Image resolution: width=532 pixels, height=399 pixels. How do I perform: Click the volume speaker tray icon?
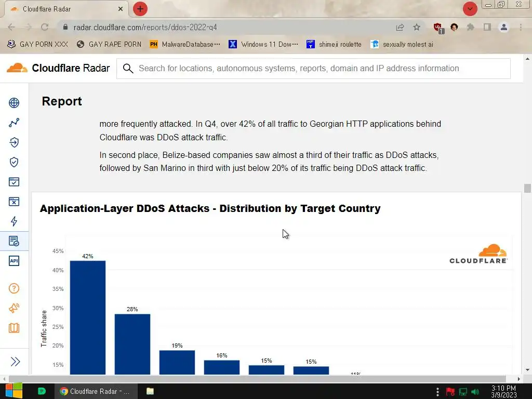click(x=476, y=392)
